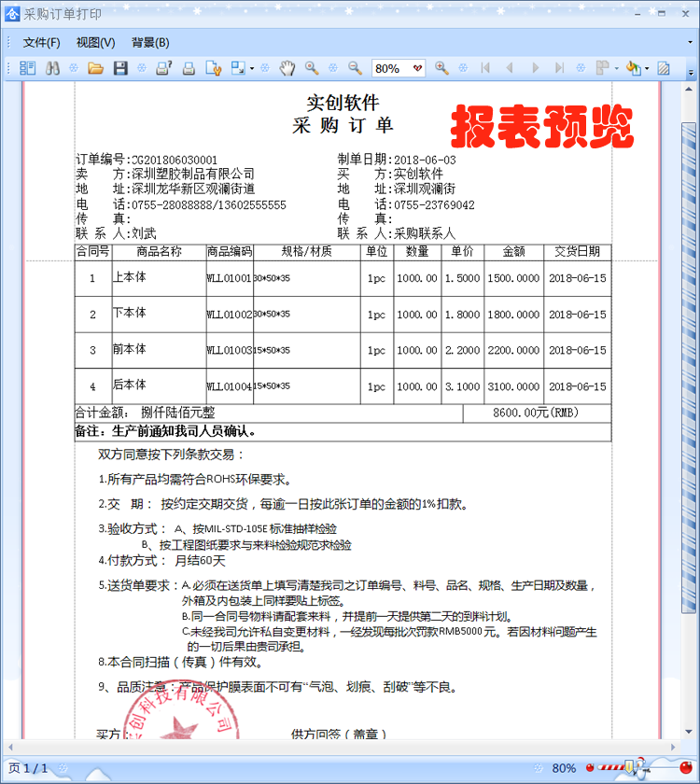Click the 采购订单 report title

click(343, 125)
